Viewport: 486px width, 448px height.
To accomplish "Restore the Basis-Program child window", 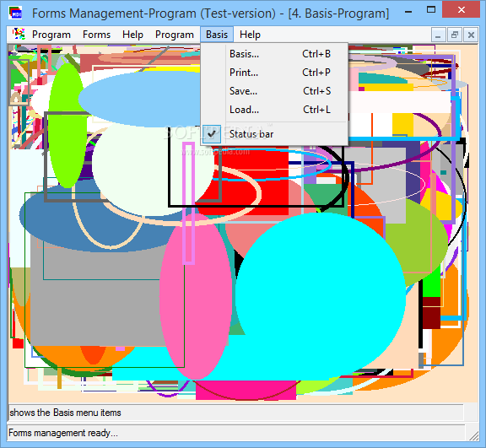I will click(x=455, y=35).
